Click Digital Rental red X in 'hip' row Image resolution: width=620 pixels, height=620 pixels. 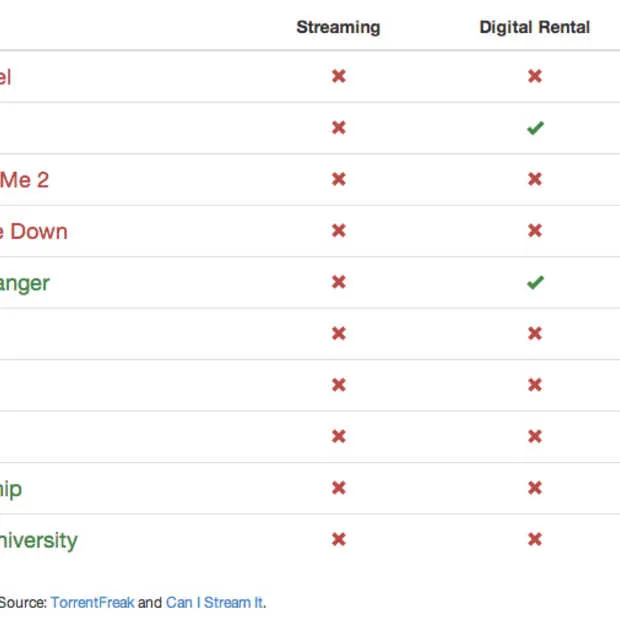535,488
